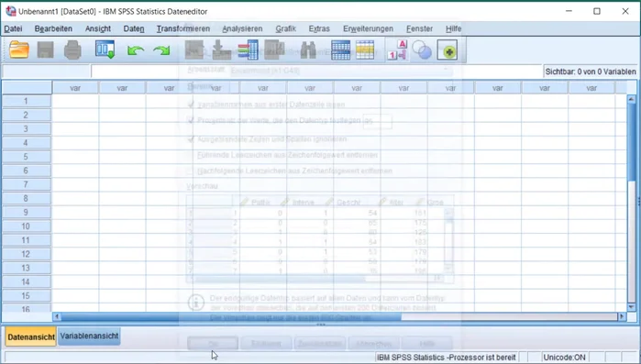Click the cell name box left of editor
The image size is (641, 364).
pyautogui.click(x=46, y=72)
